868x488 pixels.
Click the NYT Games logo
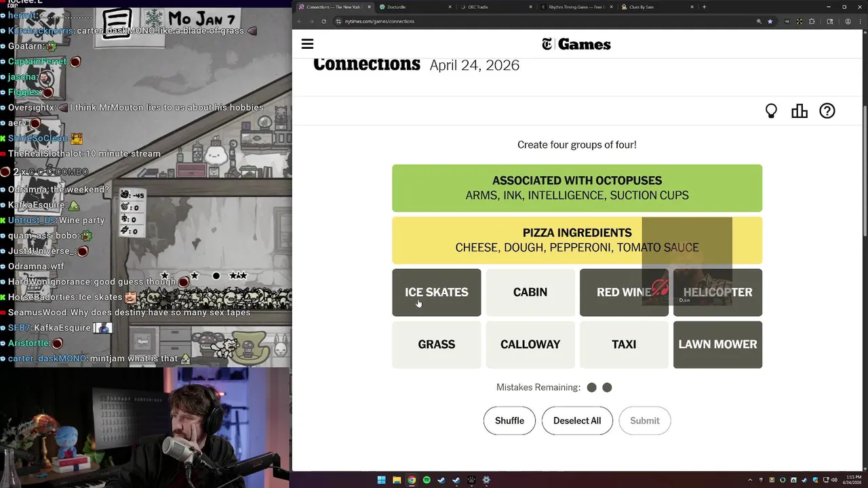coord(576,44)
